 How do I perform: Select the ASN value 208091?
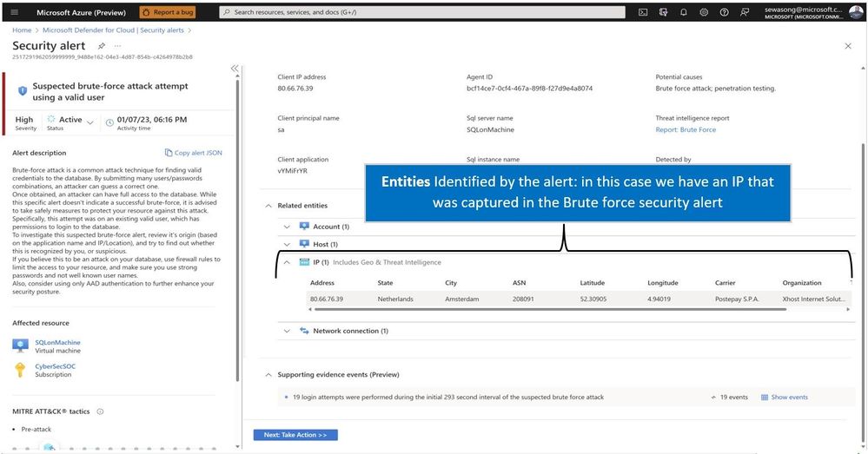(523, 299)
